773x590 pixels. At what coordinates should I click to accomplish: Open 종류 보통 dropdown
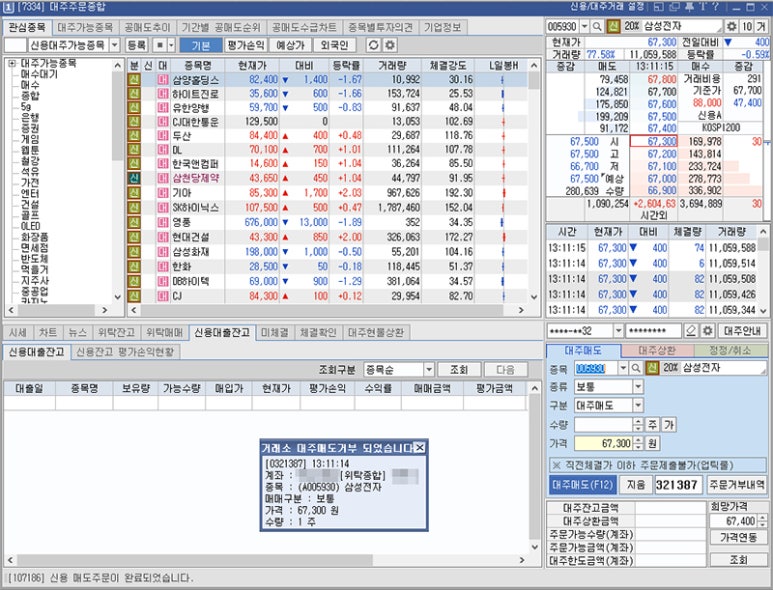pos(638,386)
